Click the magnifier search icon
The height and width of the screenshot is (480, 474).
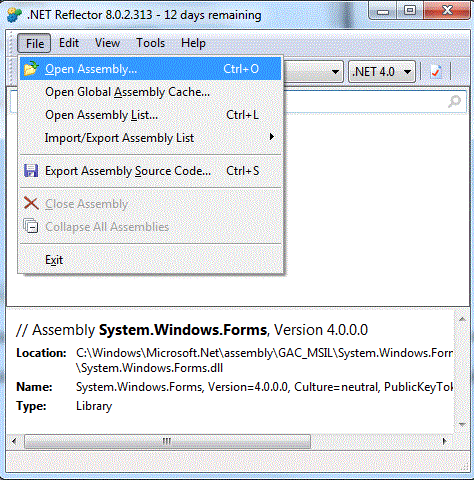click(454, 101)
